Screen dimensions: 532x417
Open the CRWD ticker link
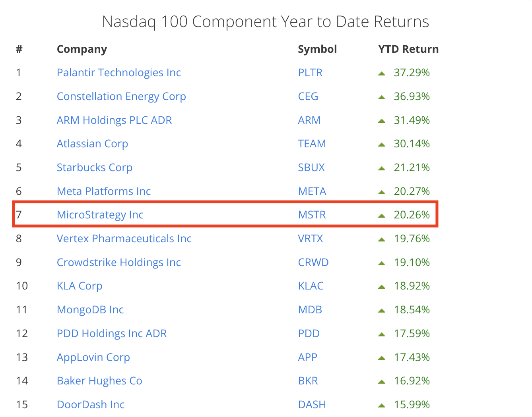pos(313,263)
